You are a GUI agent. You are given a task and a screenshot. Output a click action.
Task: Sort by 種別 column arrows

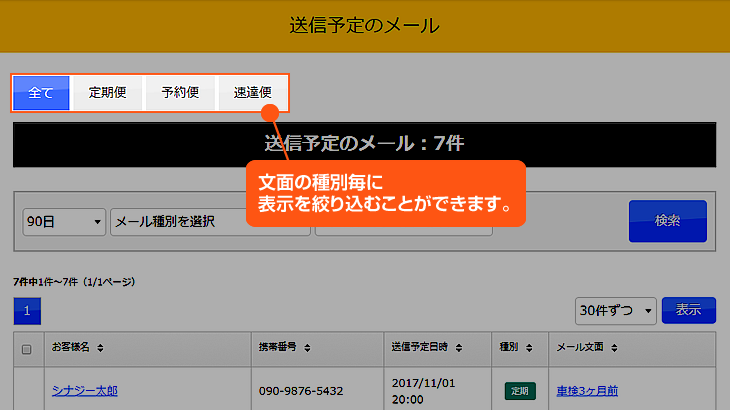point(528,348)
